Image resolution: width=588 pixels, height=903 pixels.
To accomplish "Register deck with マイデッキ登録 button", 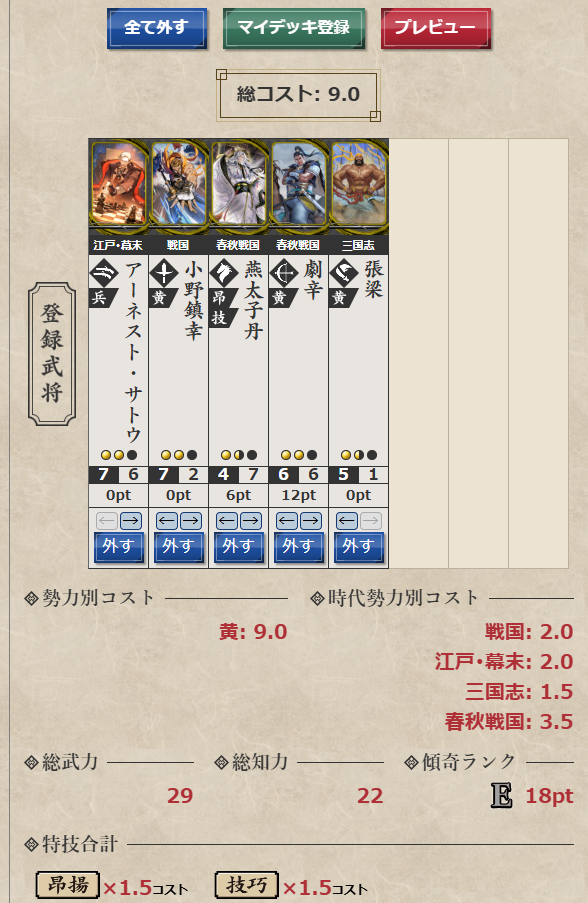I will point(294,28).
